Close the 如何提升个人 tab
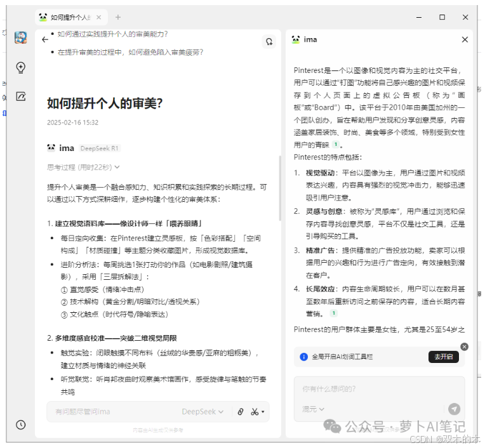Viewport: 485px width, 448px height. click(x=99, y=17)
